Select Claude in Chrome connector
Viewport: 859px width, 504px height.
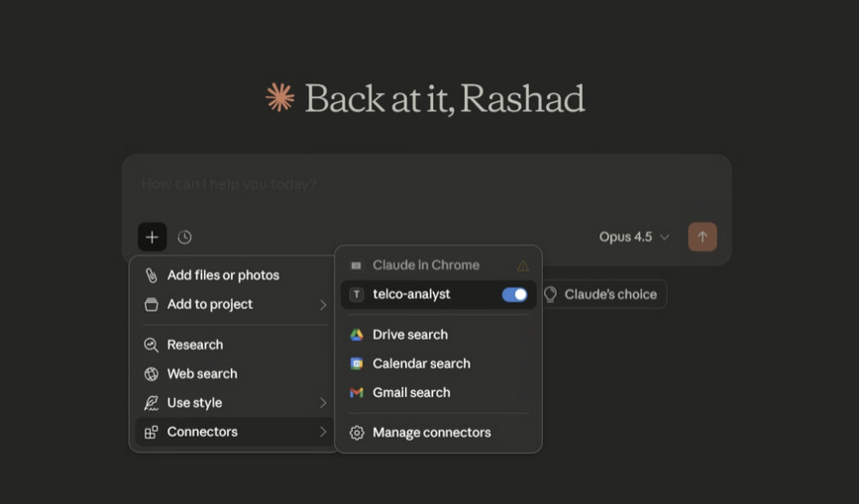(x=426, y=265)
